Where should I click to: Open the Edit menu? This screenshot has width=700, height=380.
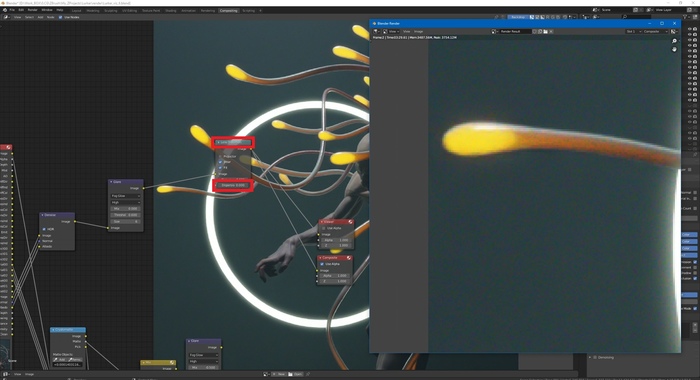21,10
